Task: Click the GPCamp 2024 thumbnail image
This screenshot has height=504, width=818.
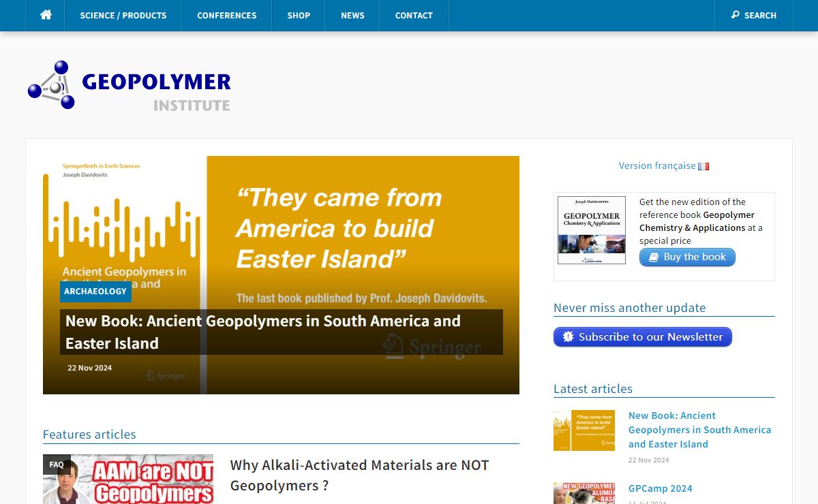Action: (x=584, y=494)
